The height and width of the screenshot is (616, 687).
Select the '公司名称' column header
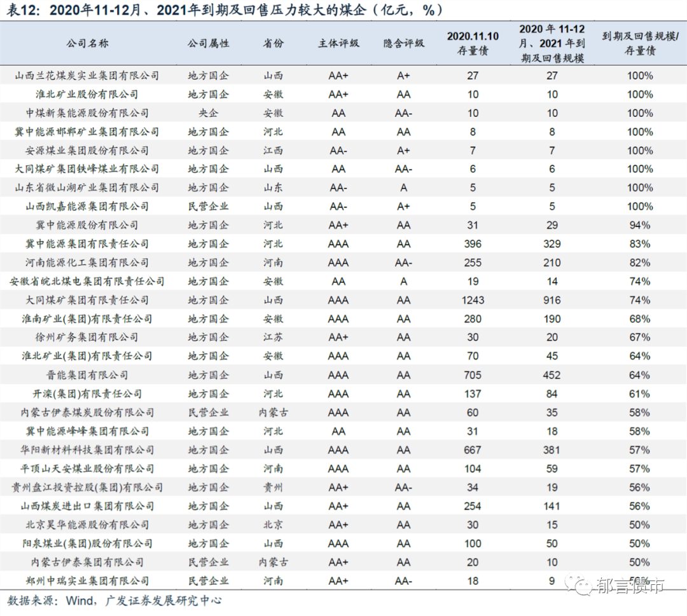(x=87, y=43)
